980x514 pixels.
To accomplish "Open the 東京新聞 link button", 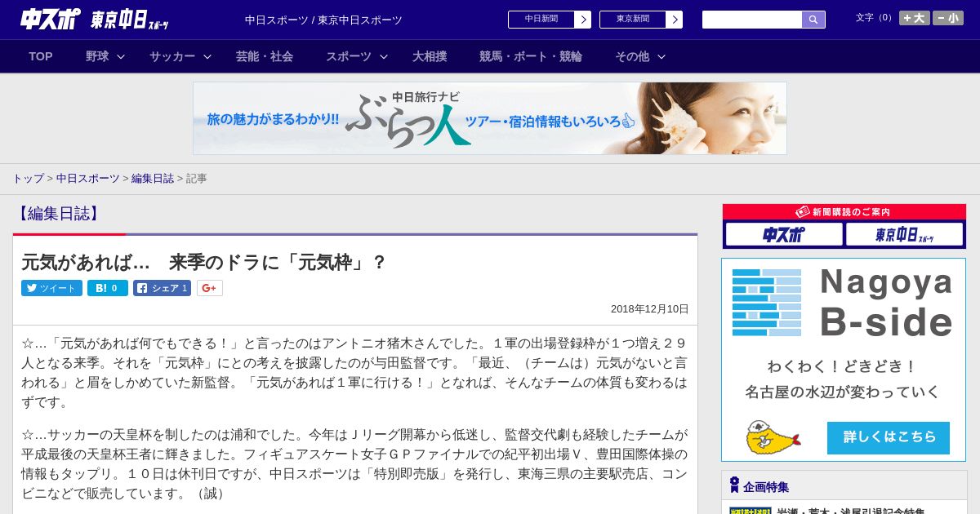I will tap(632, 20).
